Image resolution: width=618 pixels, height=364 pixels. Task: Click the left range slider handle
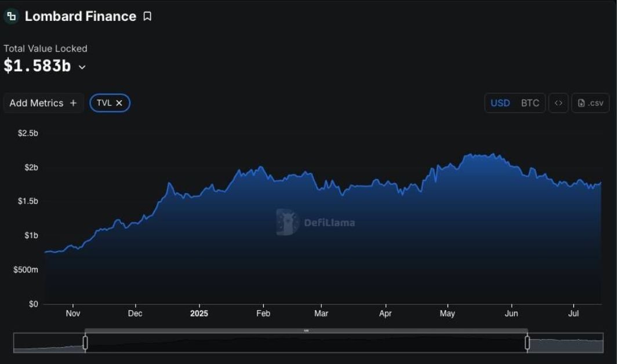[x=85, y=343]
